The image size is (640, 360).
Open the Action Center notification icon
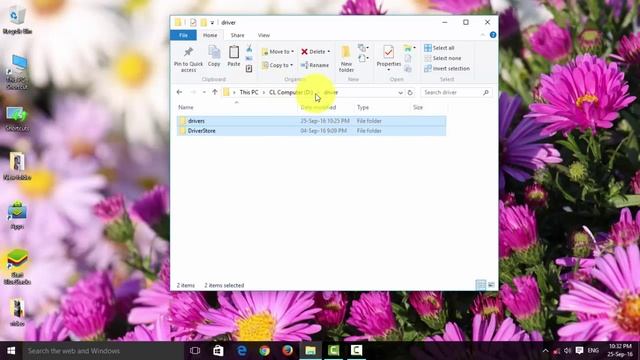[579, 351]
